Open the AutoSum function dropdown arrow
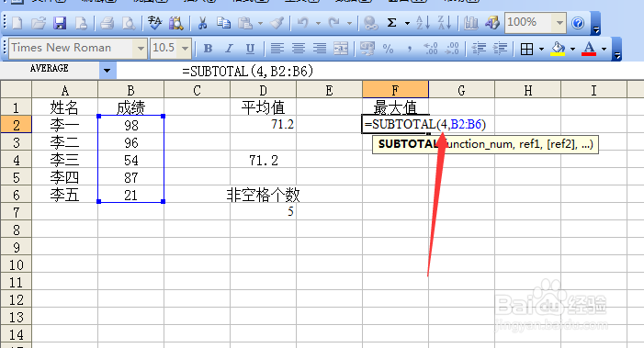The width and height of the screenshot is (644, 348). click(x=407, y=23)
